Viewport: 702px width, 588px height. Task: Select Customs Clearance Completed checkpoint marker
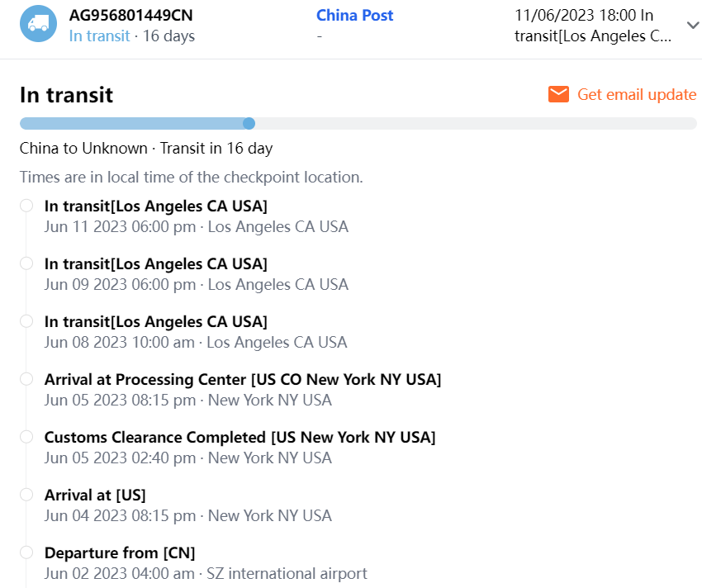click(x=26, y=437)
